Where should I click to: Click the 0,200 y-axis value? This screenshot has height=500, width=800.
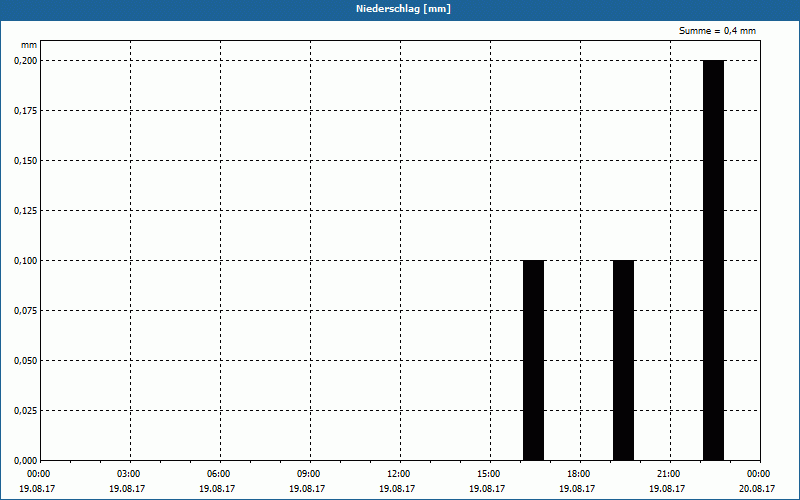tap(26, 61)
